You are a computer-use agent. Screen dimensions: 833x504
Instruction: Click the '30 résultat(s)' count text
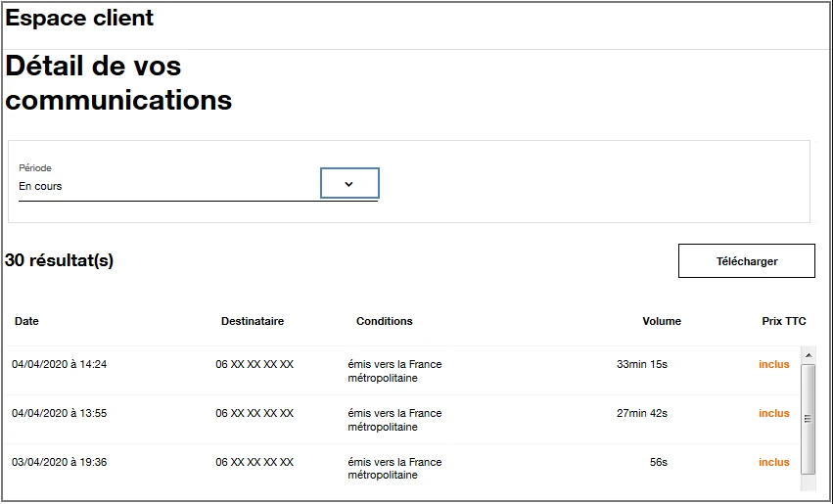59,260
